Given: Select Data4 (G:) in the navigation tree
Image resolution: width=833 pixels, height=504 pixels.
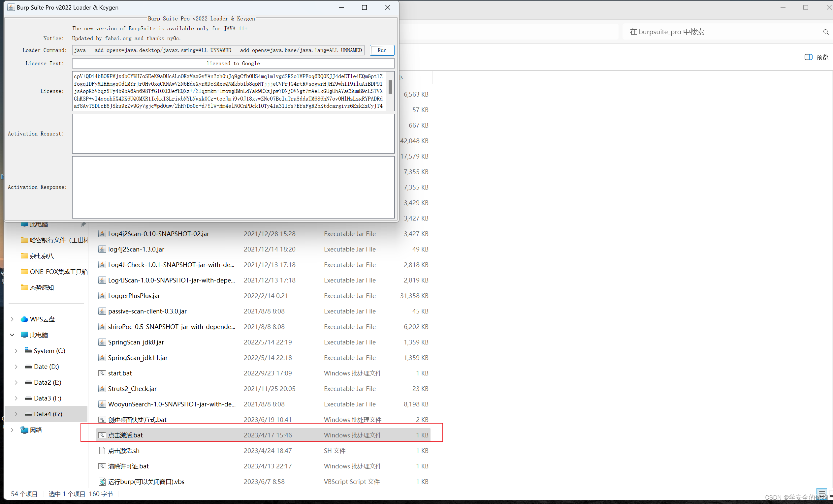Looking at the screenshot, I should point(46,414).
